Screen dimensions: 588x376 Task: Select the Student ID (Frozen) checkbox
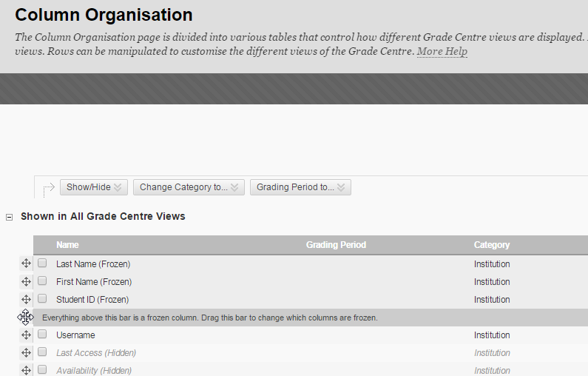pyautogui.click(x=42, y=299)
